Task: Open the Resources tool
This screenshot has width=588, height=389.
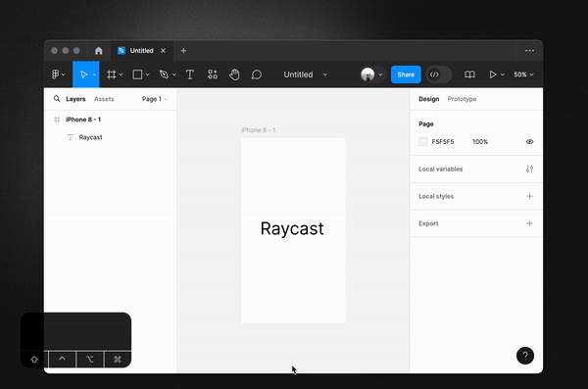Action: (213, 74)
